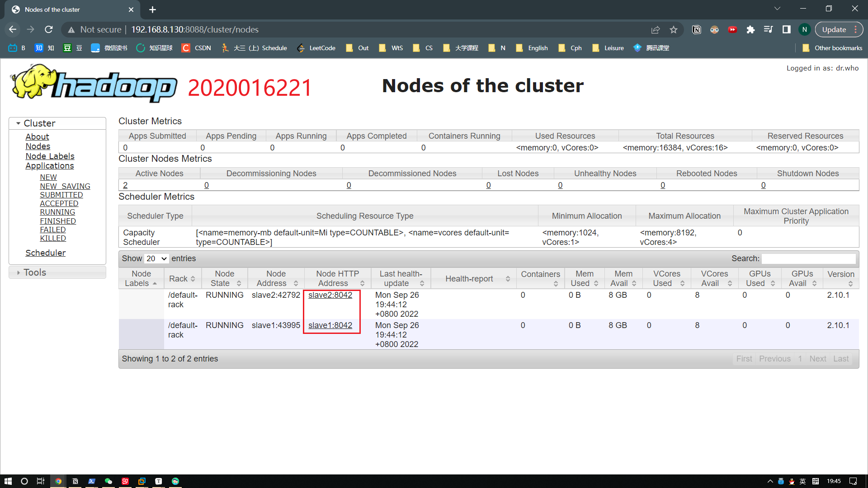This screenshot has height=488, width=868.
Task: Click the RUNNING applications link
Action: [57, 212]
